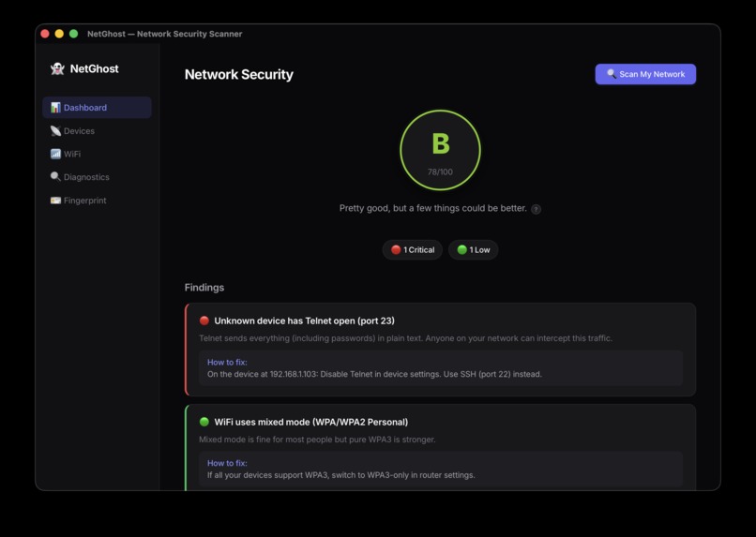This screenshot has width=756, height=537.
Task: Click the NetGhost app name in sidebar
Action: point(94,68)
